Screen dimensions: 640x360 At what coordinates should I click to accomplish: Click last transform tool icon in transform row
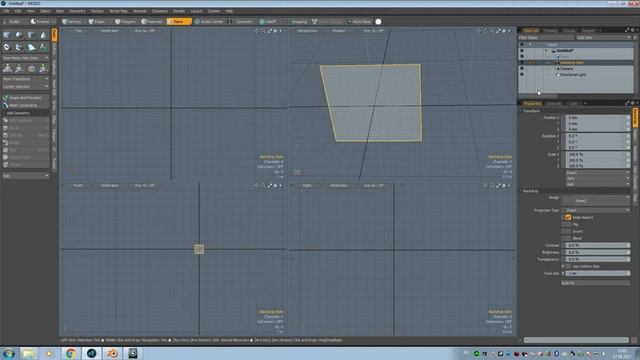click(43, 69)
